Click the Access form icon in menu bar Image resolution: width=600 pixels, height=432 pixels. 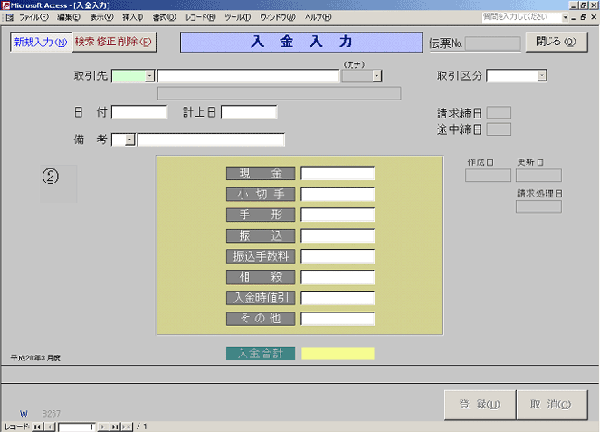10,18
